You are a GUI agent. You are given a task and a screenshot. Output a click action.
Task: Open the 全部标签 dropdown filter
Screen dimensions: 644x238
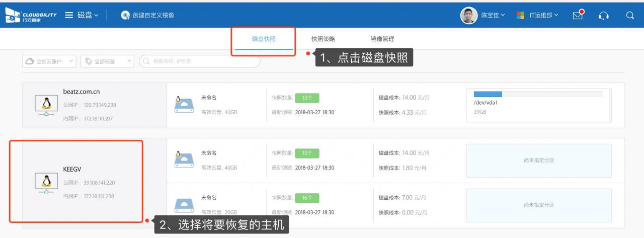(x=107, y=61)
